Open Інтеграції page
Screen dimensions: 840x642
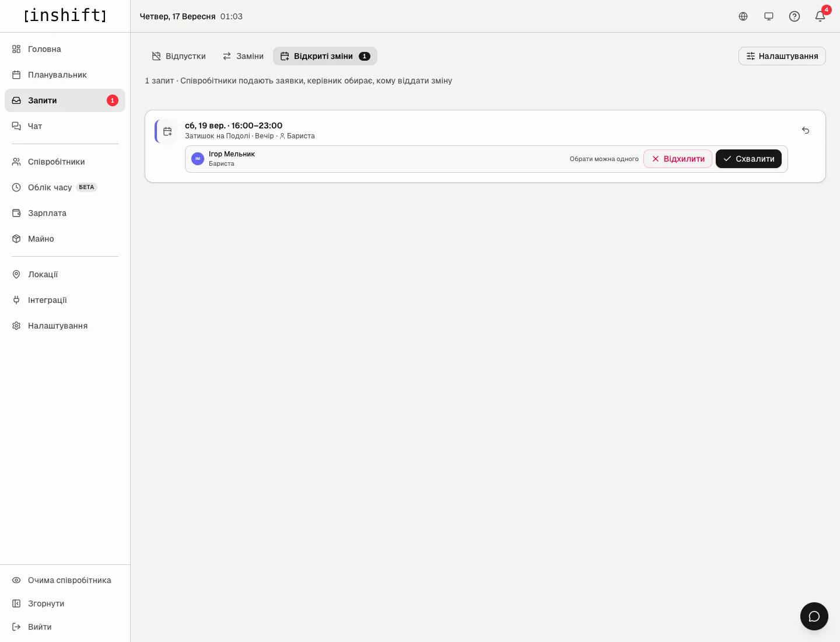point(65,300)
